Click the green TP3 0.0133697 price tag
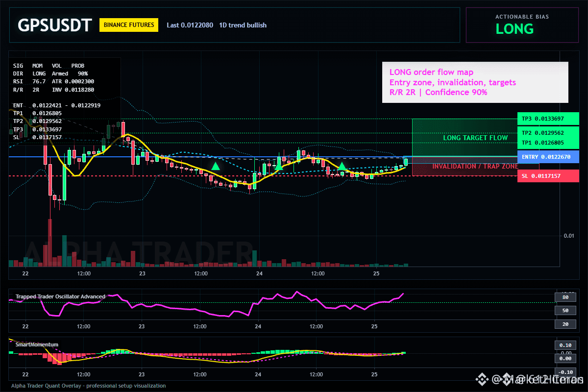The image size is (588, 392). pyautogui.click(x=548, y=119)
